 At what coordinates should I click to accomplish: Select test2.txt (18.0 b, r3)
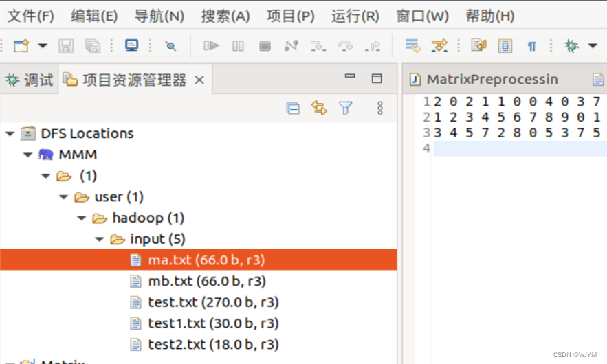tap(213, 344)
